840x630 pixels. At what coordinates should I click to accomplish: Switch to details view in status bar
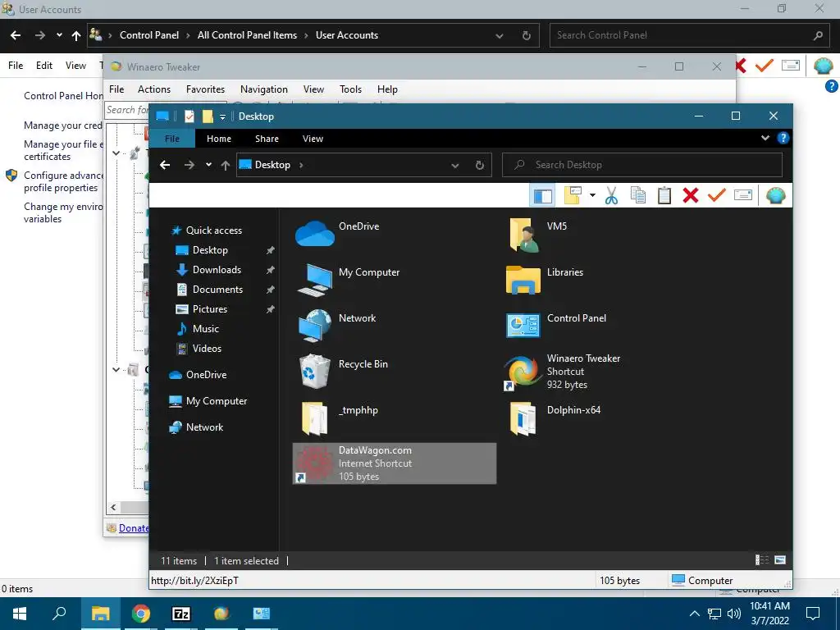tap(761, 560)
